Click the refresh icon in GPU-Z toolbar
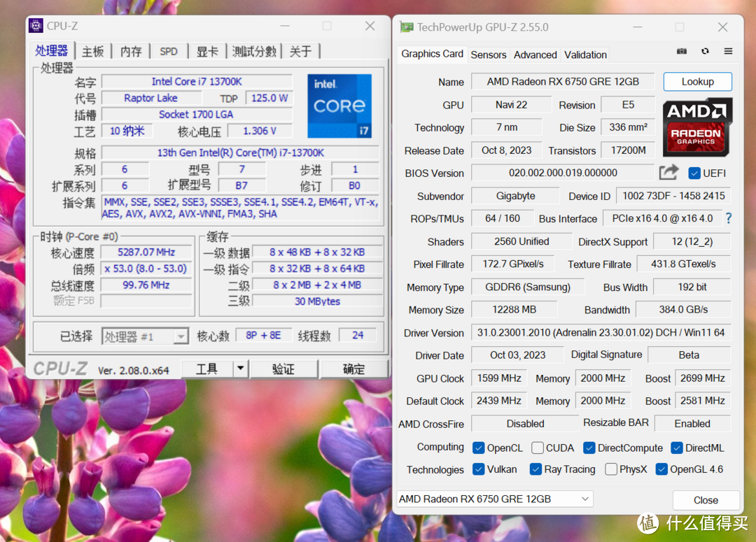Viewport: 756px width, 542px height. [705, 51]
